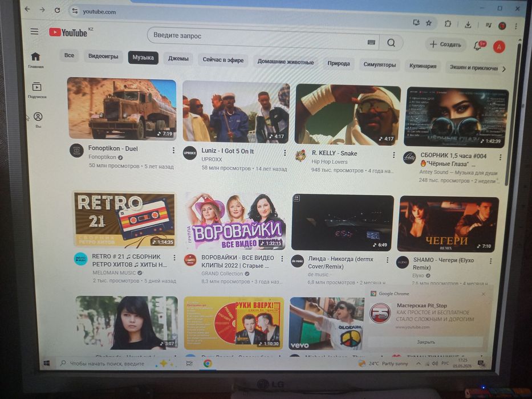Select the Сейчас в эфире chip
This screenshot has width=532, height=399.
[x=223, y=60]
